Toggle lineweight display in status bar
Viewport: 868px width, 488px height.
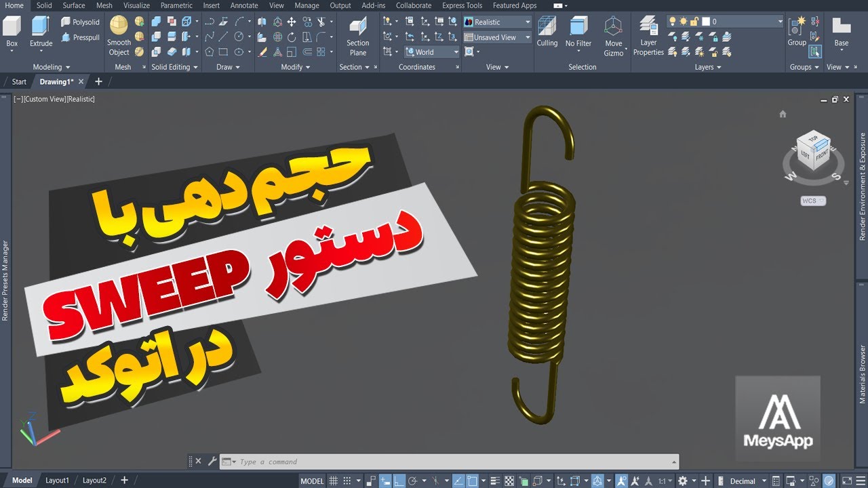(495, 481)
